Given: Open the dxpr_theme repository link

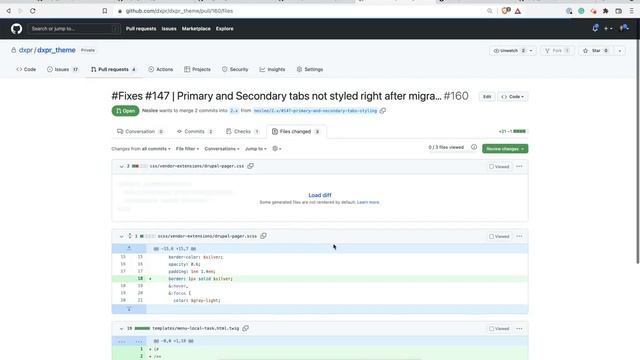Looking at the screenshot, I should (x=56, y=50).
